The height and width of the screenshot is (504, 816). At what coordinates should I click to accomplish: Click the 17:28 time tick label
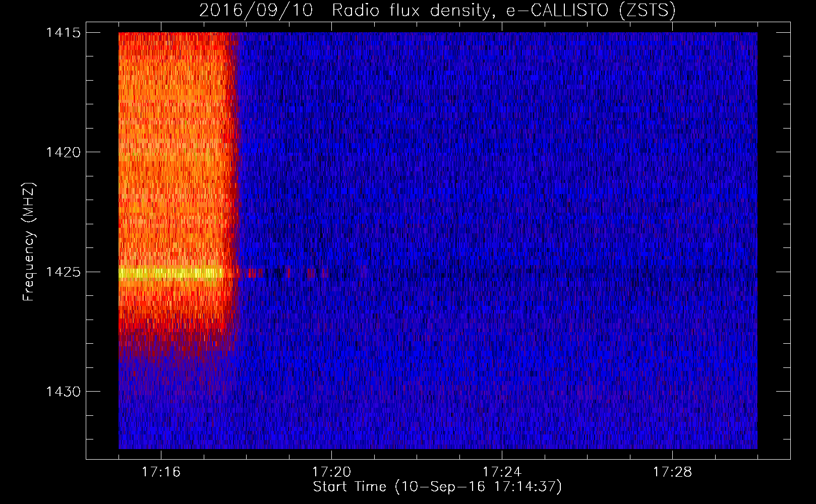click(x=672, y=472)
